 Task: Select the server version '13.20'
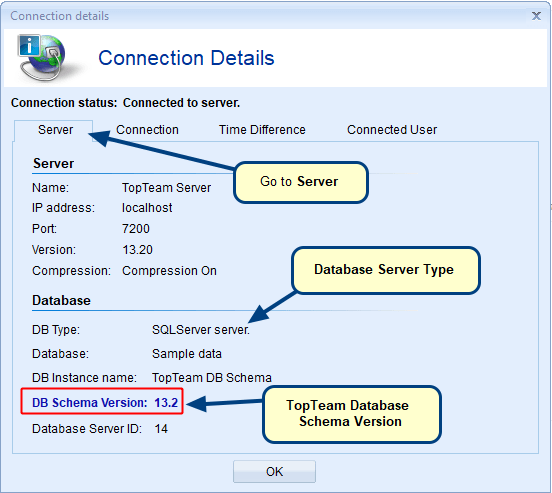tap(137, 250)
